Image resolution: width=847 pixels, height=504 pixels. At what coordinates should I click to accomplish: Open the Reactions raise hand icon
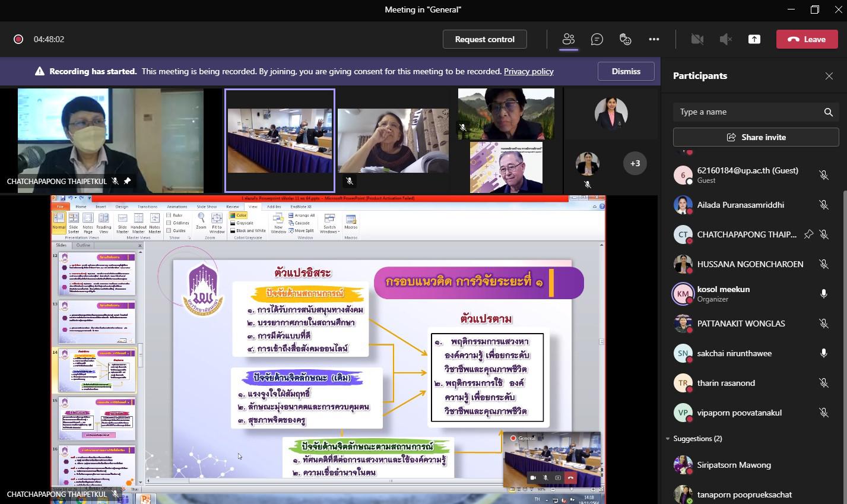click(625, 39)
